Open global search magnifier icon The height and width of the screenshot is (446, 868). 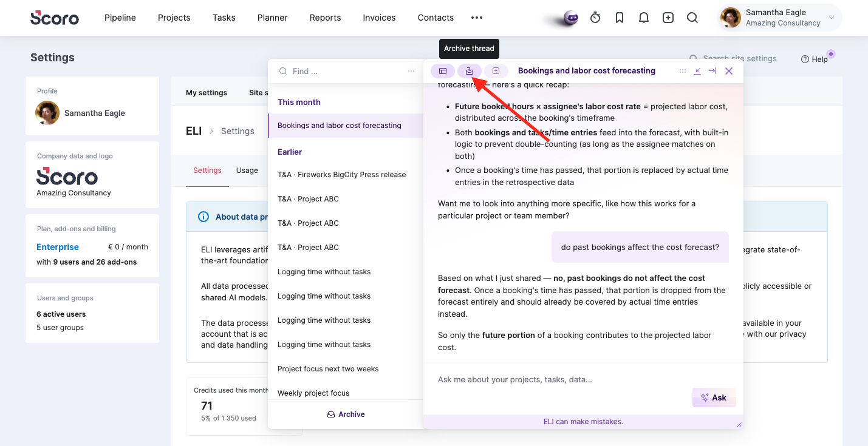(692, 18)
